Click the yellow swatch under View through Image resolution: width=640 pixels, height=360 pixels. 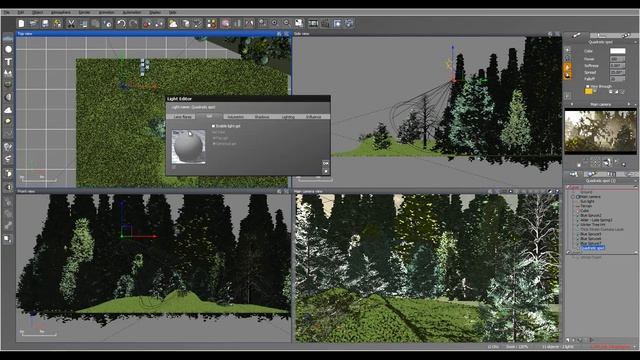click(x=589, y=92)
